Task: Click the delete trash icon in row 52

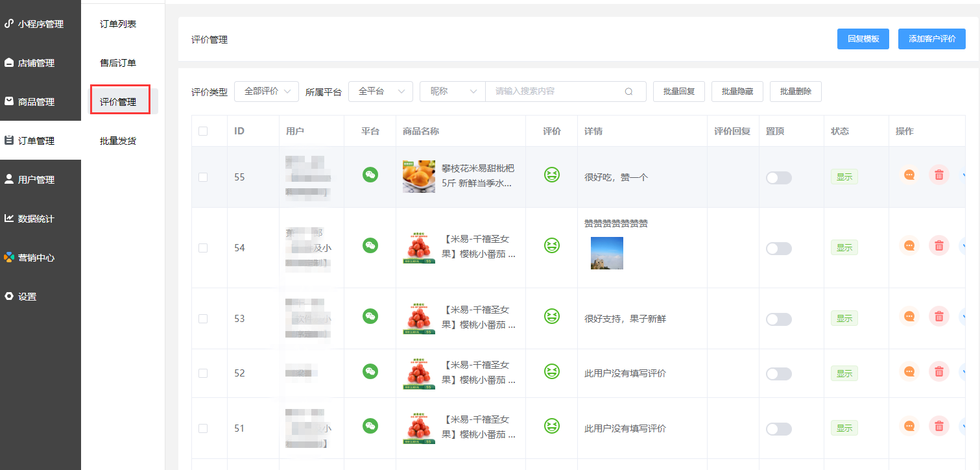Action: coord(938,372)
